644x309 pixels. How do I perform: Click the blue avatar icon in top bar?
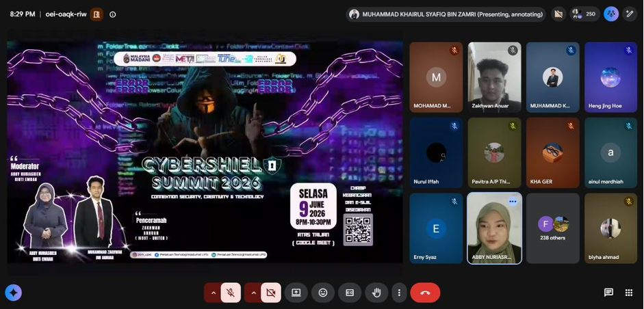pyautogui.click(x=611, y=14)
